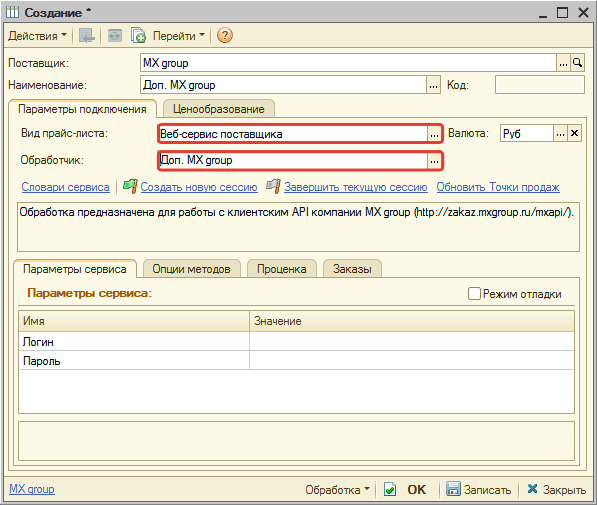The image size is (597, 505).
Task: Click the Обновить Точки продаж link
Action: pyautogui.click(x=498, y=187)
